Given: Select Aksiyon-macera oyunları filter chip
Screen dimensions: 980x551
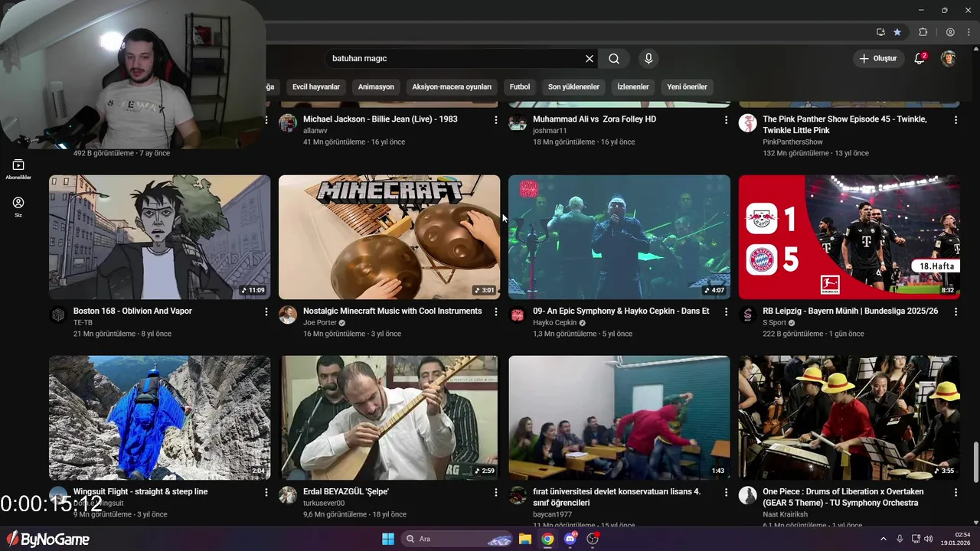Looking at the screenshot, I should coord(452,86).
